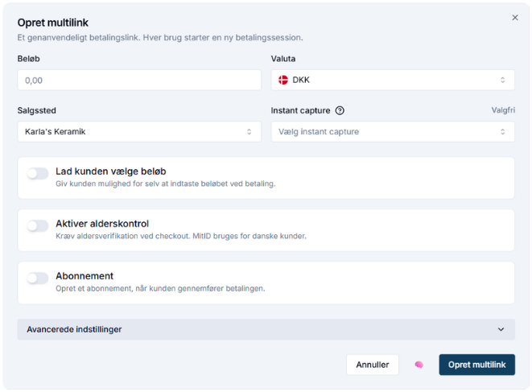
Task: Open the Valuta DKK dropdown
Action: pos(393,80)
